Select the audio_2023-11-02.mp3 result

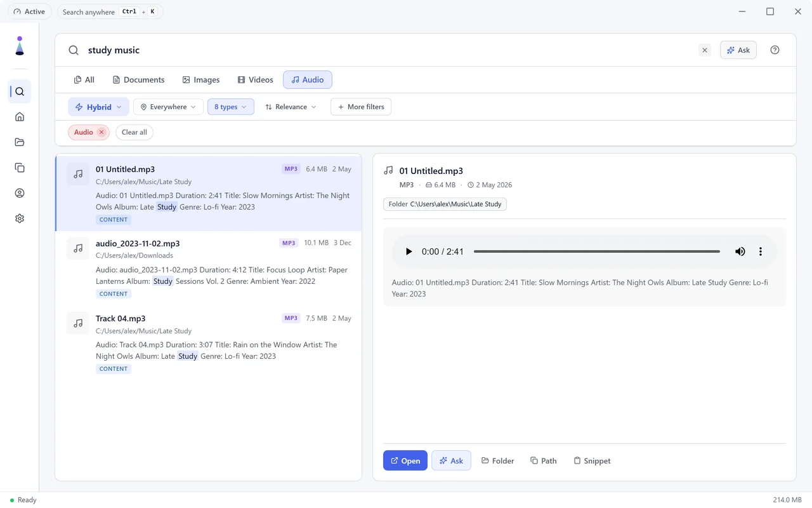(209, 268)
